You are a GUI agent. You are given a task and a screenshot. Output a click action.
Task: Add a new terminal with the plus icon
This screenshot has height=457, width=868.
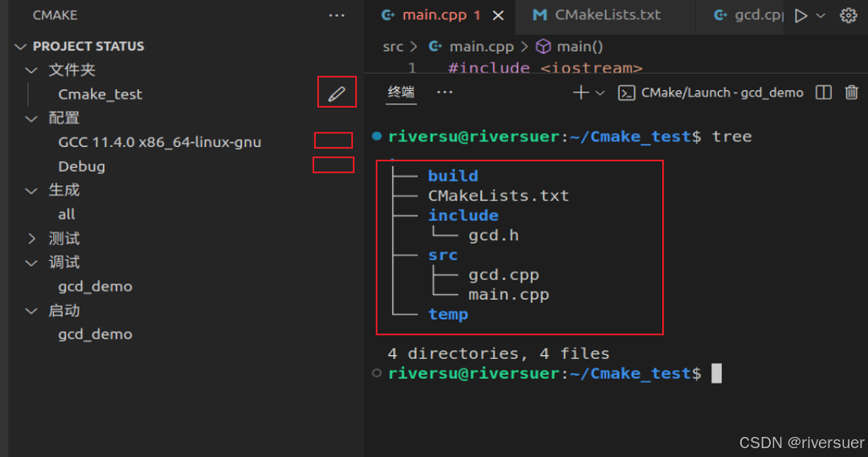(580, 92)
